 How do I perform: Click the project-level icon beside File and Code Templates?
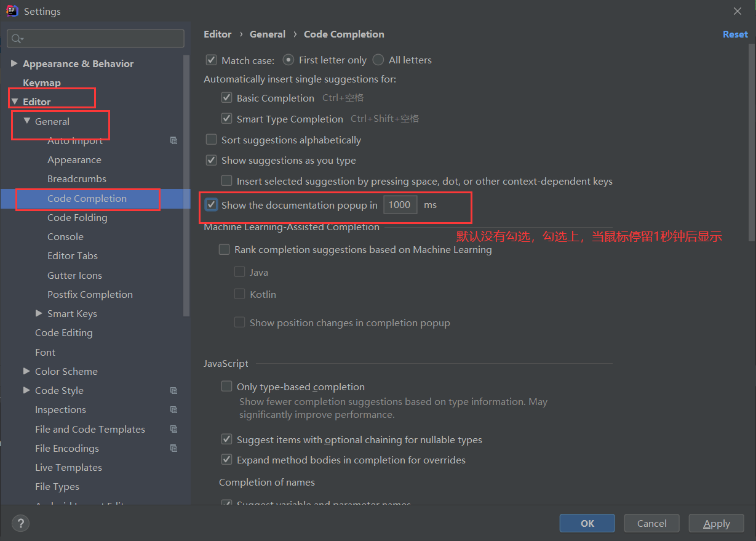173,429
